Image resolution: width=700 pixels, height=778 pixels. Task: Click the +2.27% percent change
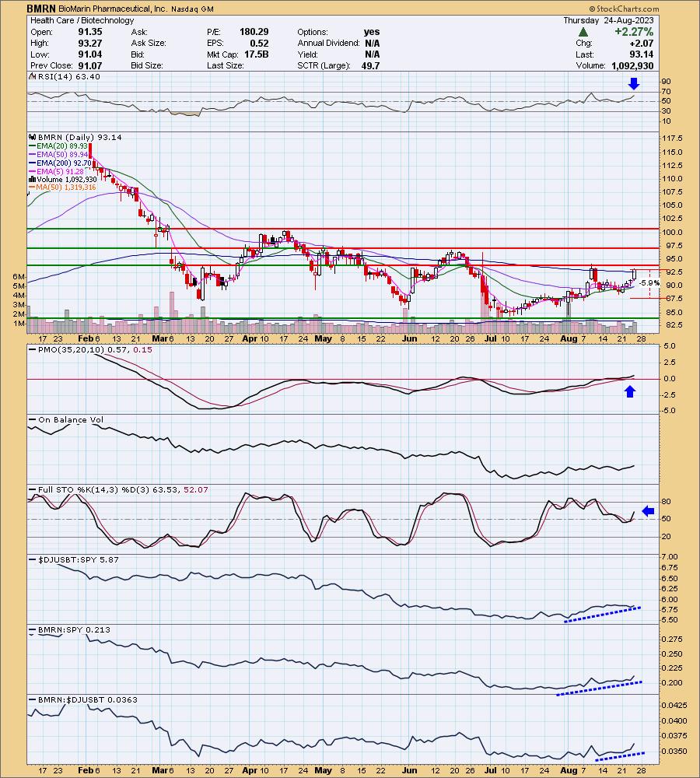[634, 32]
